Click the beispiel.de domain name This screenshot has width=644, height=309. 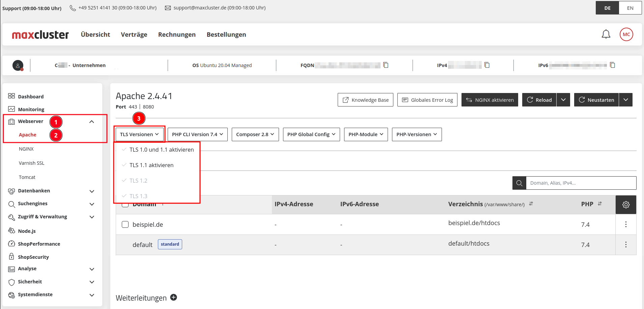click(x=148, y=224)
